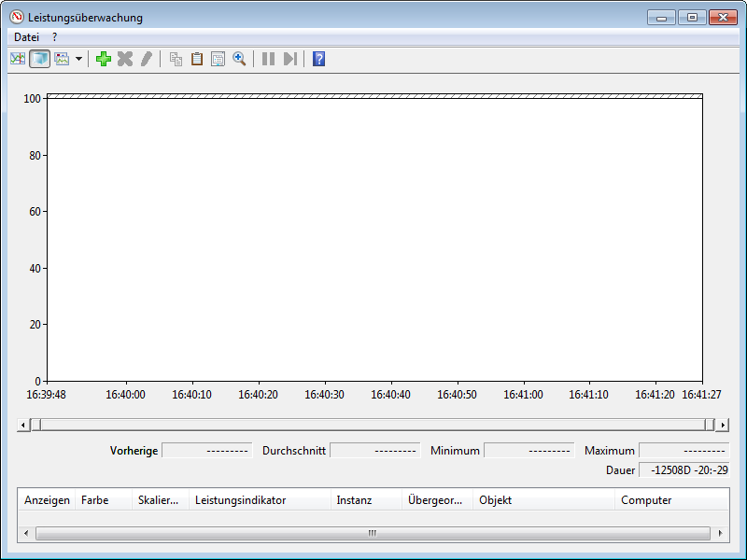
Task: Click the Minimum value field
Action: click(x=529, y=451)
